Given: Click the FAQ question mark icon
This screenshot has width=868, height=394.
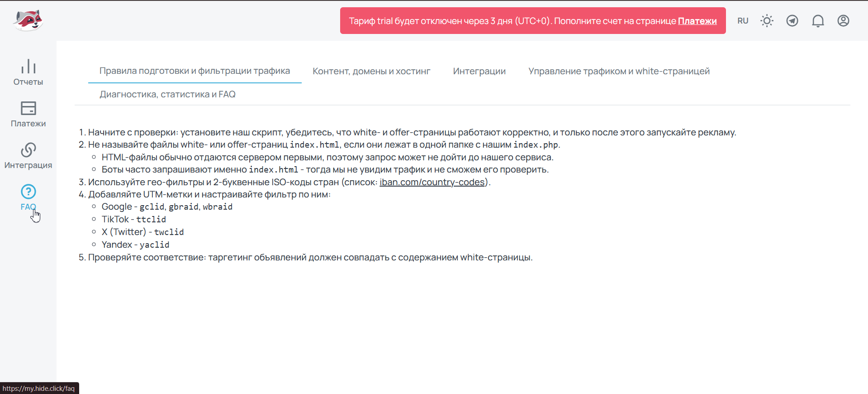Looking at the screenshot, I should point(28,192).
